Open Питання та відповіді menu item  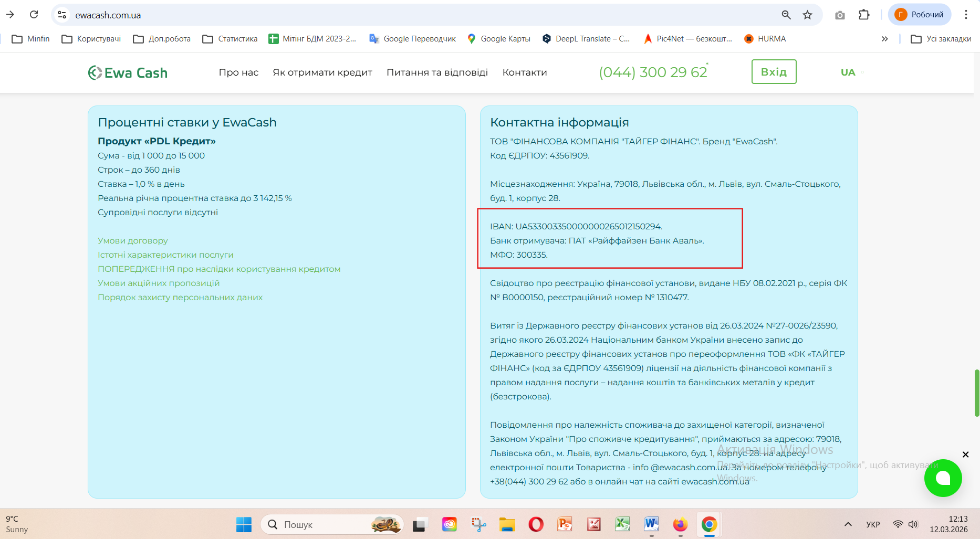pos(437,72)
